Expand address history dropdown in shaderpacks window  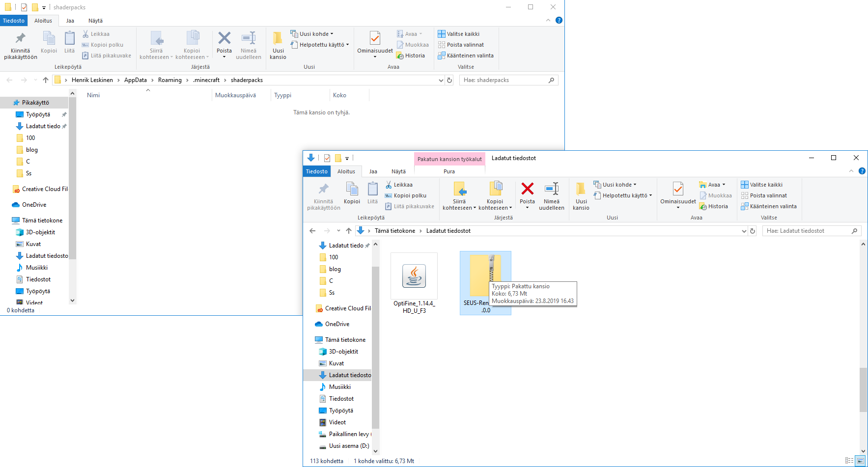coord(441,80)
